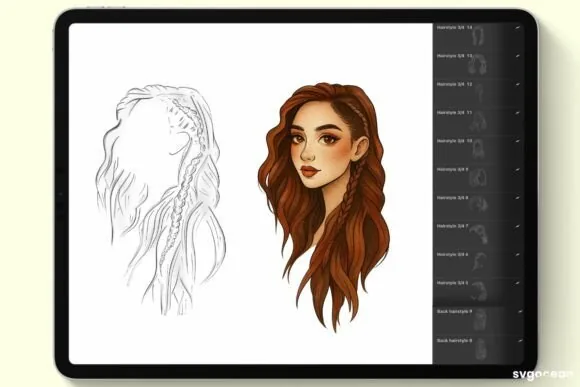Tap the stamp icon on Hairstyle 3/4 12 row
The image size is (580, 387).
coord(518,85)
